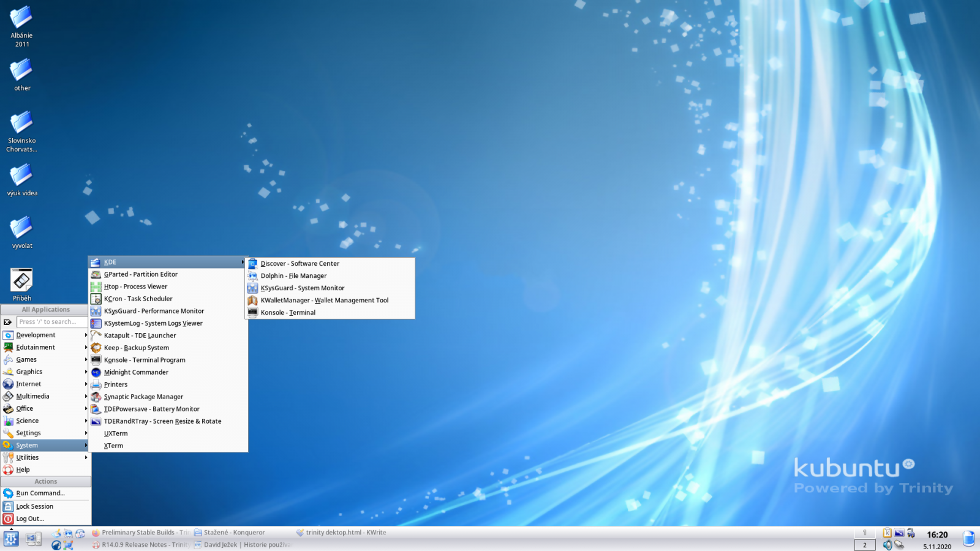Open Keep Backup System
Screen dimensions: 980x551
point(136,348)
